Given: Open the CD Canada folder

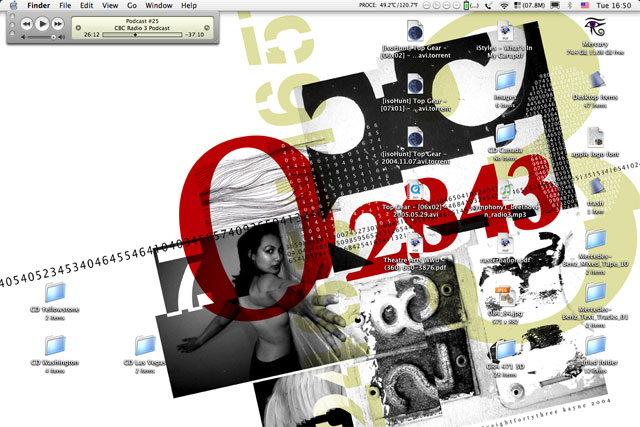Looking at the screenshot, I should pyautogui.click(x=506, y=134).
